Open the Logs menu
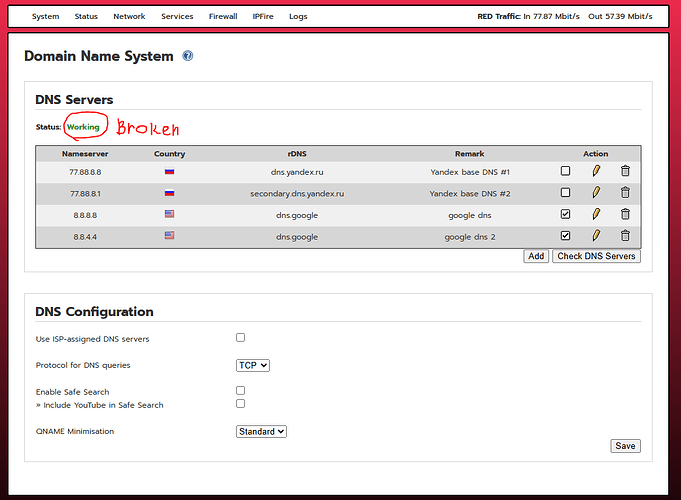 tap(298, 17)
